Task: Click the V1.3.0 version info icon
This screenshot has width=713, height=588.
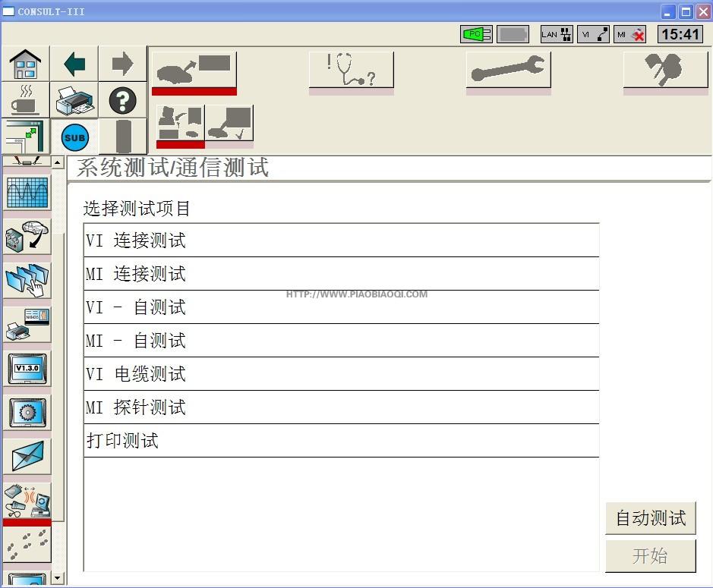Action: tap(27, 369)
